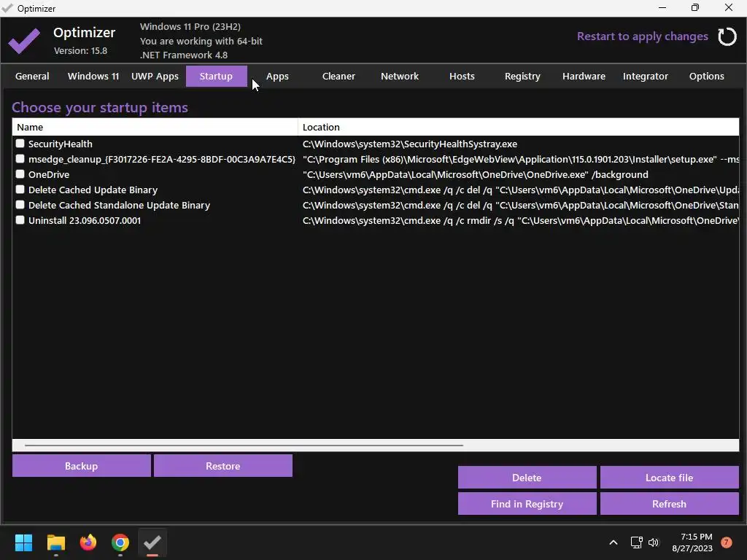This screenshot has height=560, width=747.
Task: Check Uninstall 23.096.0507.0001 item
Action: pyautogui.click(x=20, y=219)
